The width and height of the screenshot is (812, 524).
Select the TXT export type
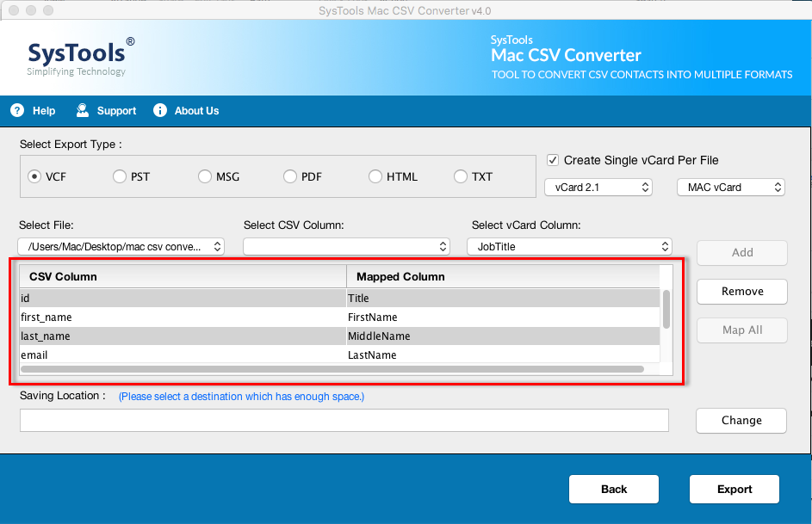[x=461, y=176]
